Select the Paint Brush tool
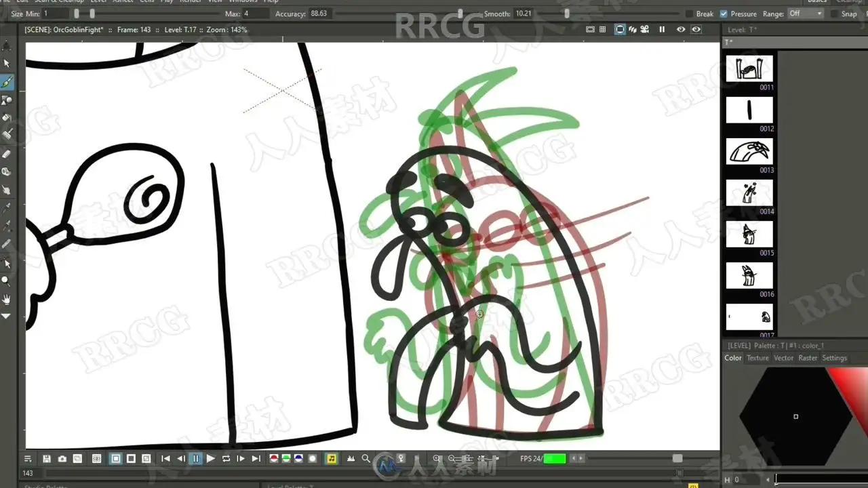The image size is (868, 488). 7,134
